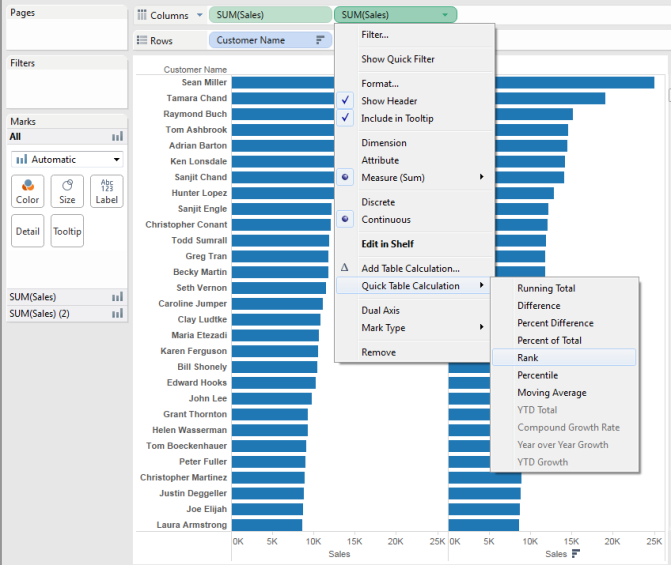Image resolution: width=671 pixels, height=565 pixels.
Task: Click the Detail button
Action: tap(27, 231)
